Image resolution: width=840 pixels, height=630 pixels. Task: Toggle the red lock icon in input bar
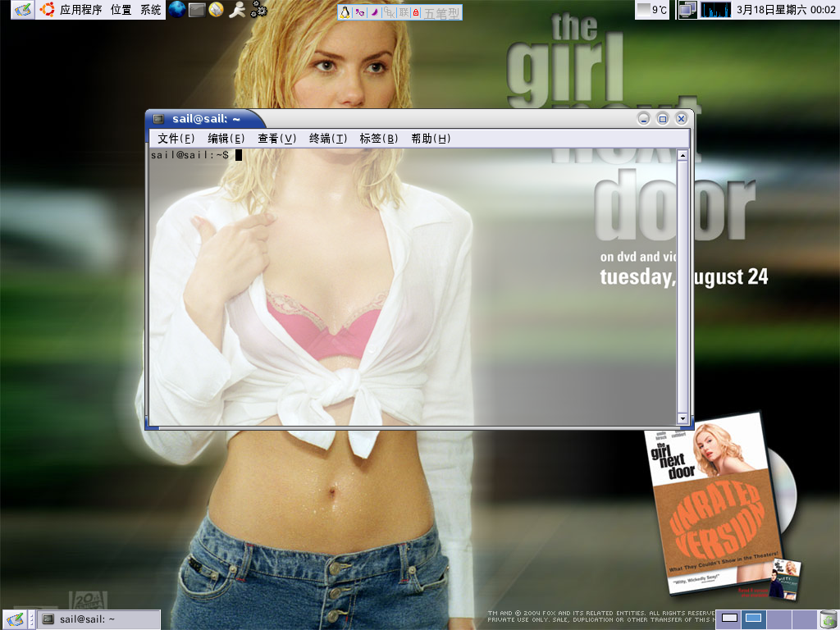tap(416, 12)
